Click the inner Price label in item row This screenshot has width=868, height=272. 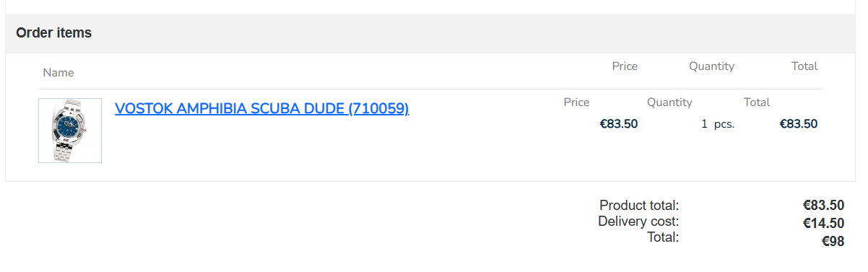576,102
